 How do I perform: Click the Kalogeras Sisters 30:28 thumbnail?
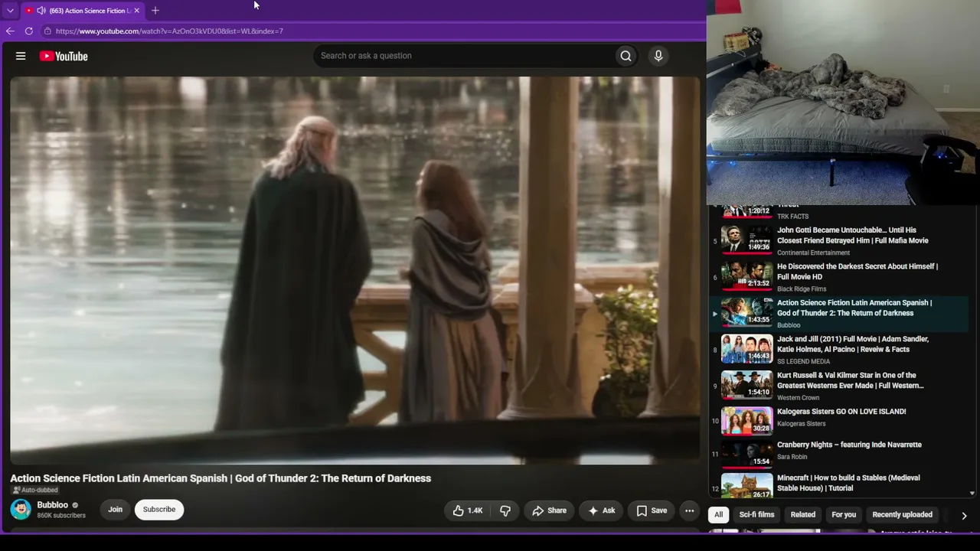point(746,421)
